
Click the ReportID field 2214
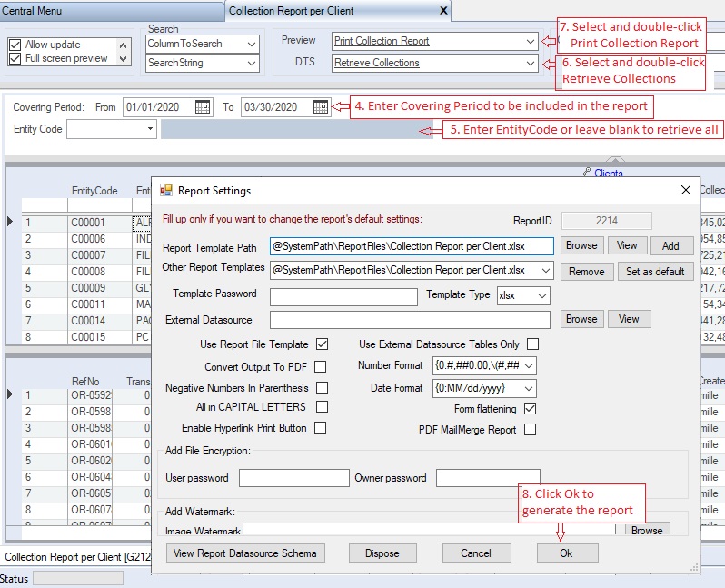[x=607, y=221]
